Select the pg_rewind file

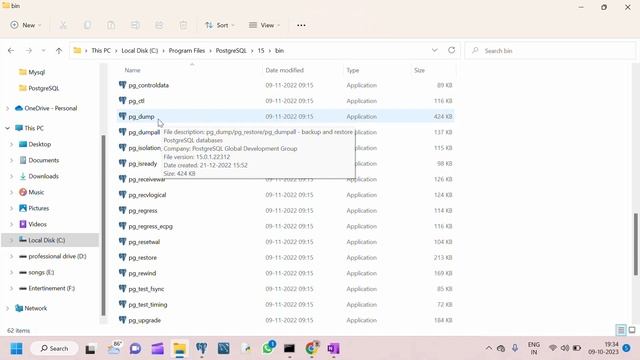tap(286, 273)
